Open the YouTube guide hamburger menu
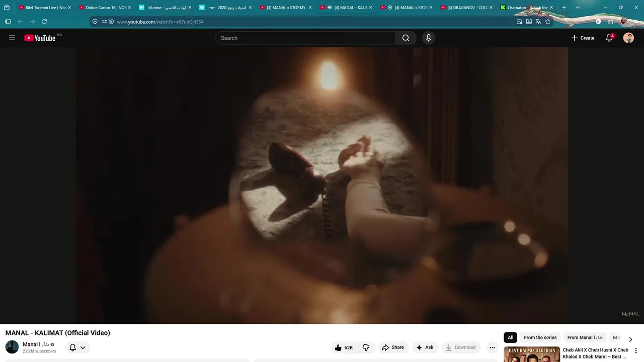Viewport: 644px width, 362px height. [12, 38]
